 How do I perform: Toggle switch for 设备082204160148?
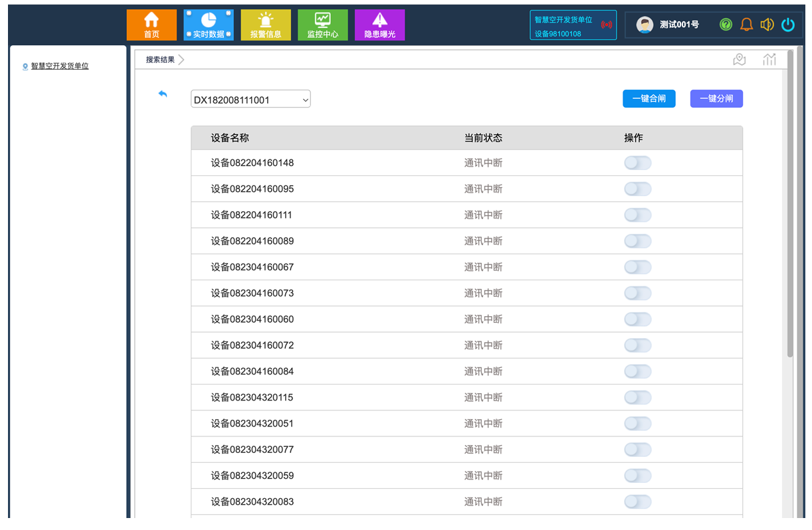[637, 163]
